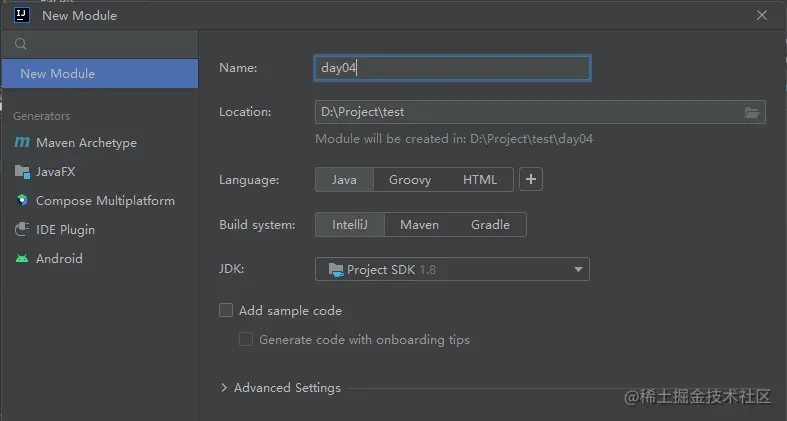
Task: Click the IntelliJ IDEA logo icon
Action: coord(22,15)
